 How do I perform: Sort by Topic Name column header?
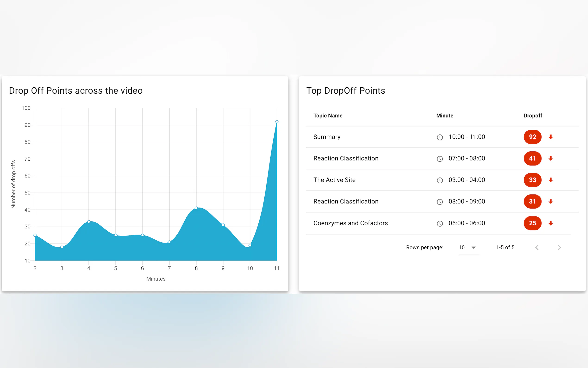(x=328, y=116)
